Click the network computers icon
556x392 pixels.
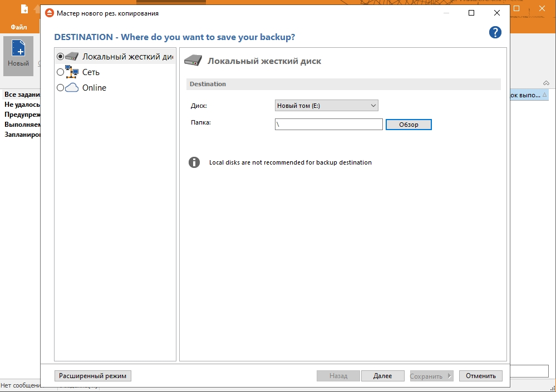pyautogui.click(x=72, y=72)
